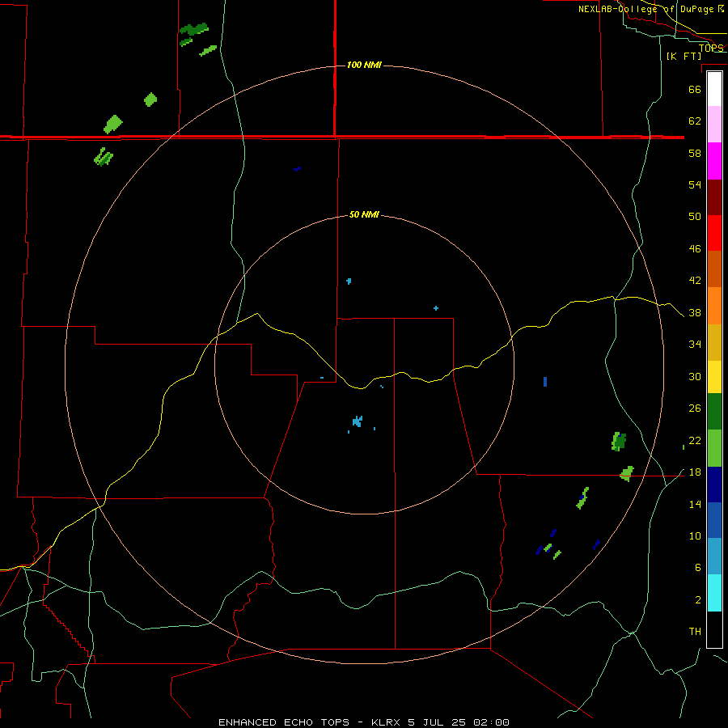The image size is (728, 728).
Task: Click the "18" legend value
Action: 695,472
